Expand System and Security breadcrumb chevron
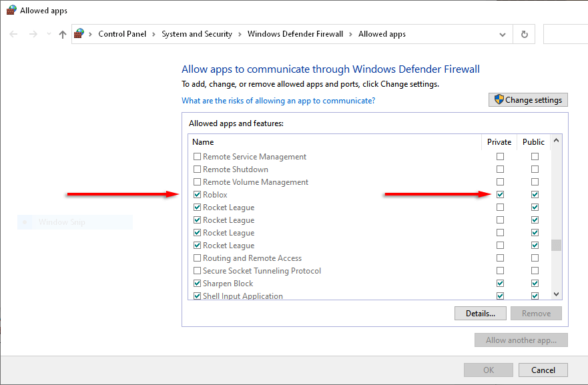 point(239,34)
